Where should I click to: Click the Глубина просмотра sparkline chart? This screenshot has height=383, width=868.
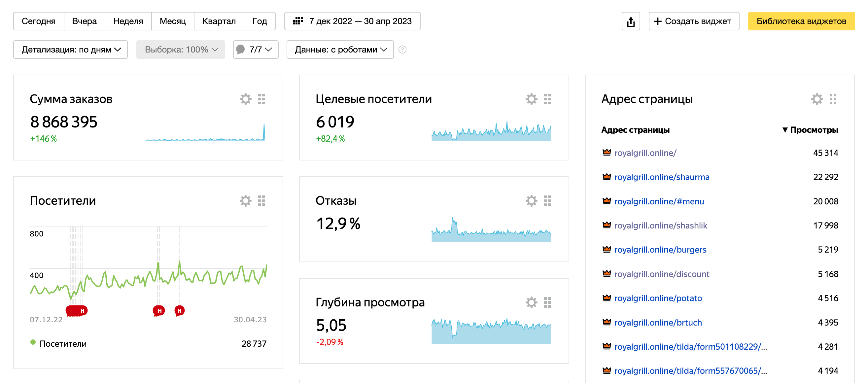pos(491,331)
